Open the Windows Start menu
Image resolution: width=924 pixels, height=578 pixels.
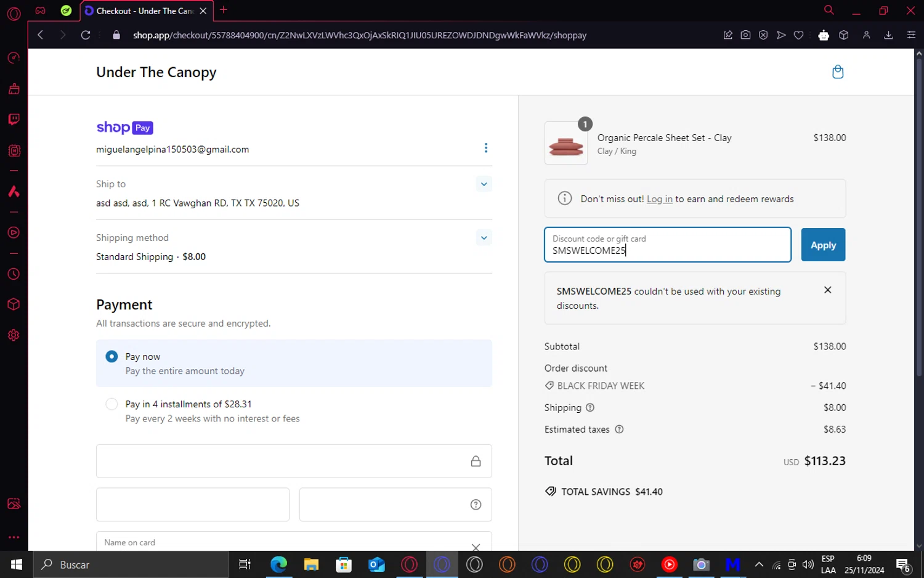pos(16,564)
